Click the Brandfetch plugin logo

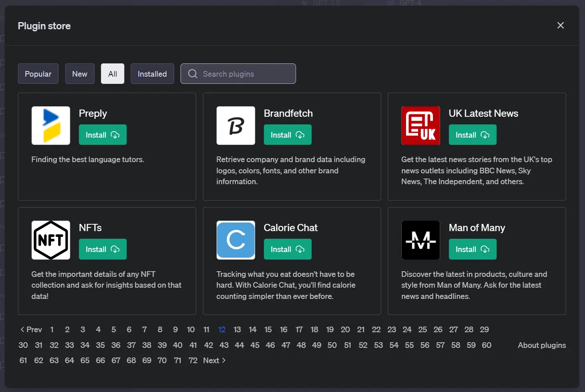coord(236,126)
